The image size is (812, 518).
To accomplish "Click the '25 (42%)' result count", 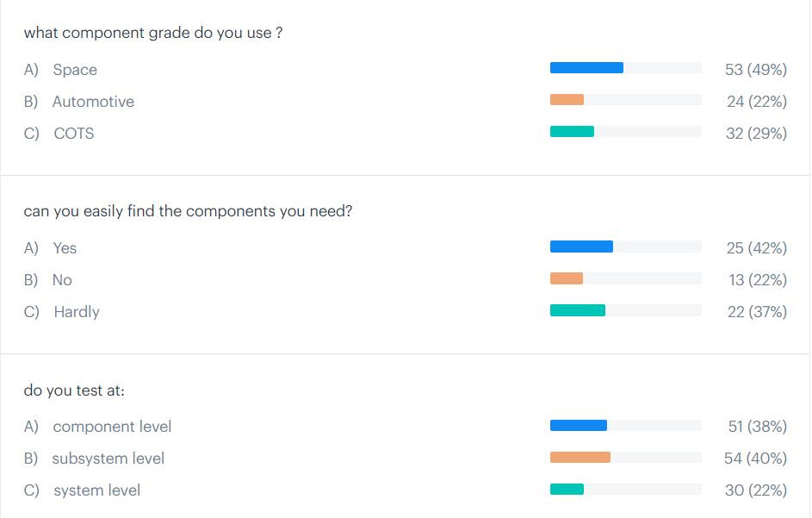I will click(757, 248).
